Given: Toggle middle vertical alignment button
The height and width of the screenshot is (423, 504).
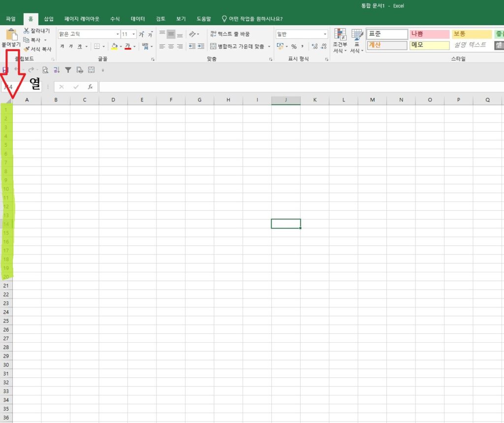Looking at the screenshot, I should pyautogui.click(x=171, y=34).
